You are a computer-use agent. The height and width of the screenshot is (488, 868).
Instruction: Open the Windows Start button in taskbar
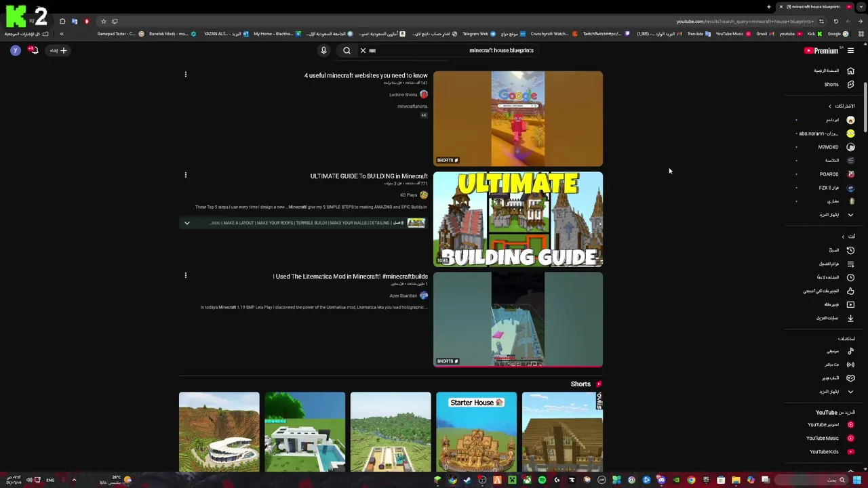coord(857,480)
